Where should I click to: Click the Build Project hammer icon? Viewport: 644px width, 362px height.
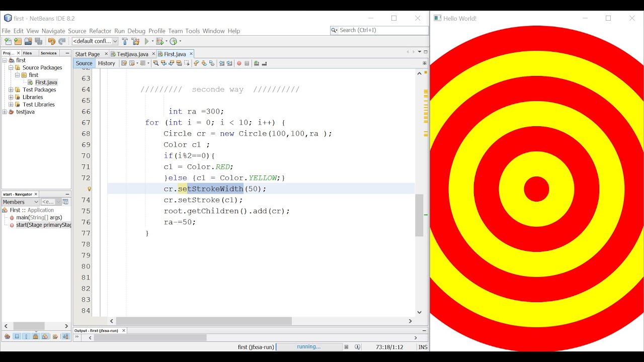tap(125, 41)
